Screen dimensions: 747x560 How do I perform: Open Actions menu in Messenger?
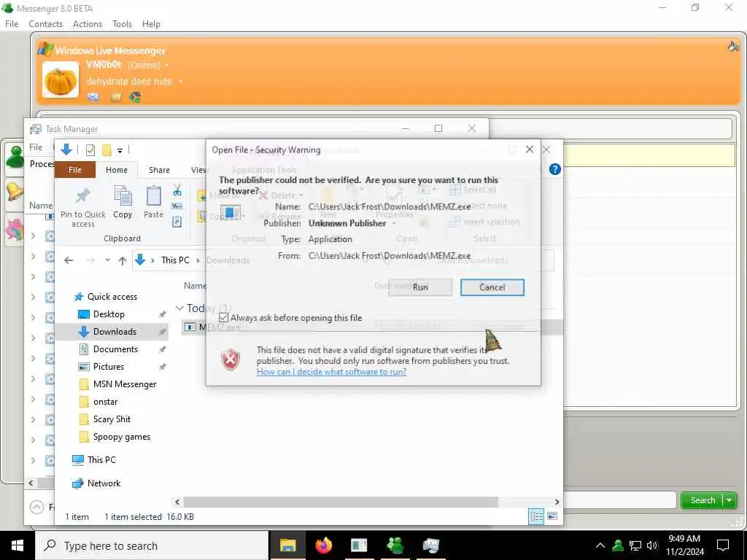(x=88, y=24)
